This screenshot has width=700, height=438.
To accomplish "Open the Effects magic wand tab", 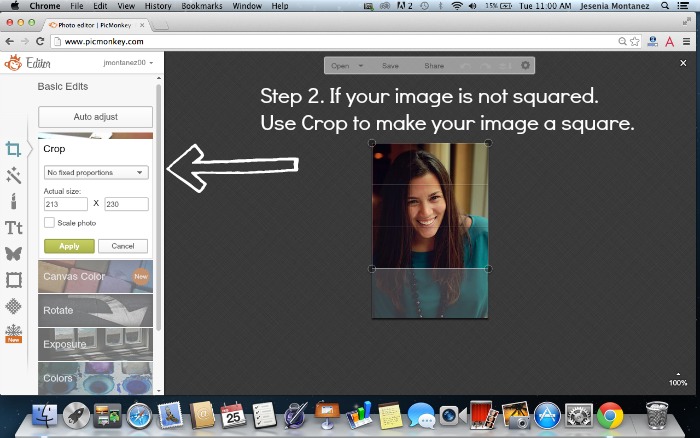I will click(x=14, y=175).
